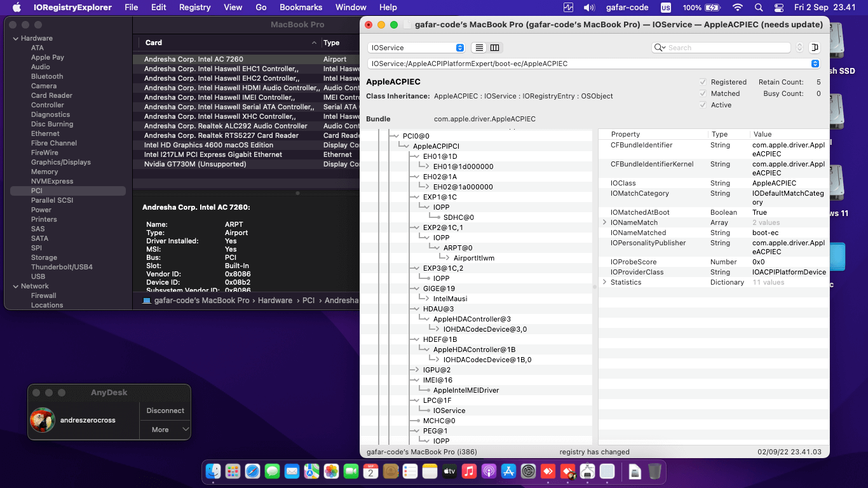Switch to column browser view icon
This screenshot has width=868, height=488.
pyautogui.click(x=494, y=48)
